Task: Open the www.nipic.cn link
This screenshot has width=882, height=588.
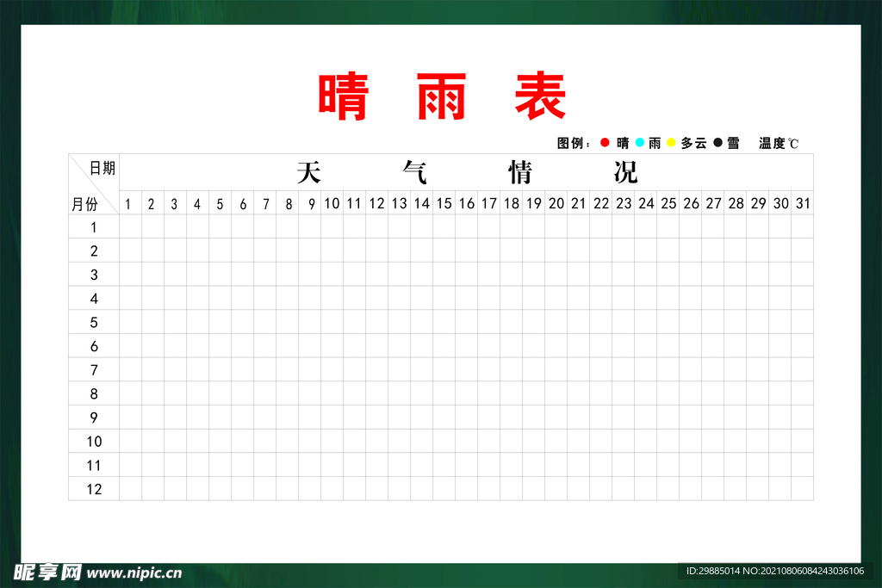Action: coord(135,573)
